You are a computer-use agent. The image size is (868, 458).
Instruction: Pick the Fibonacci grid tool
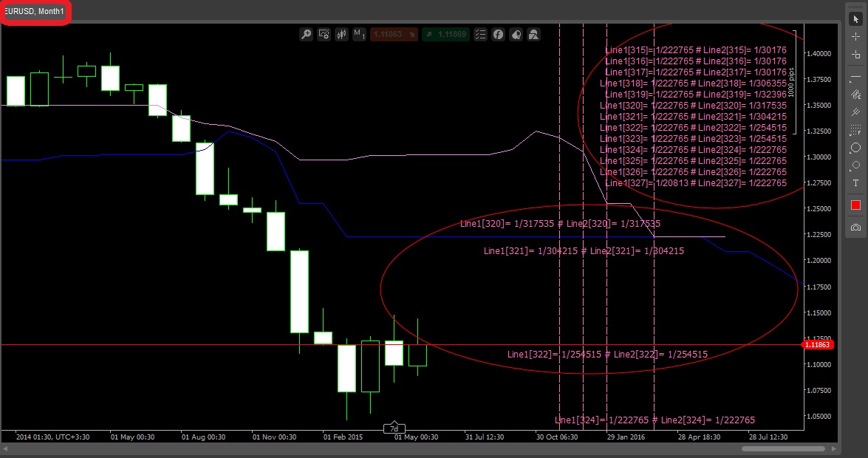(x=855, y=130)
